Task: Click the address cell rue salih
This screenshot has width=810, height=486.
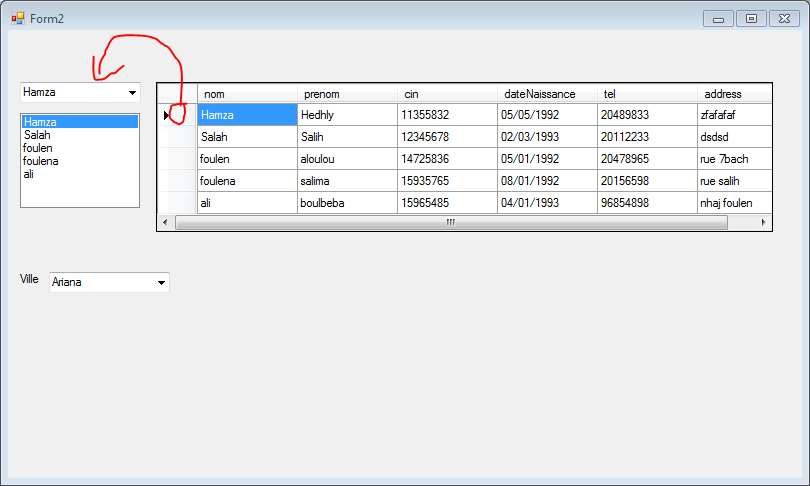Action: [735, 181]
